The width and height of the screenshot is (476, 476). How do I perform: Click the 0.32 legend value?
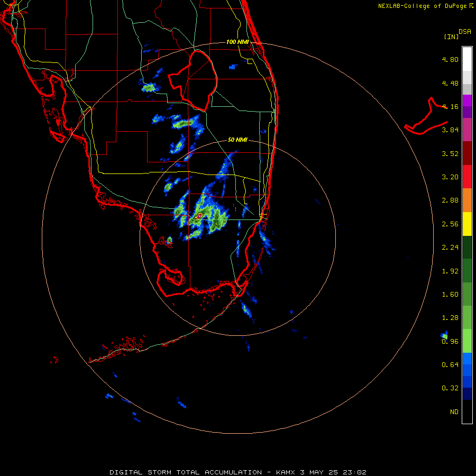coord(450,388)
